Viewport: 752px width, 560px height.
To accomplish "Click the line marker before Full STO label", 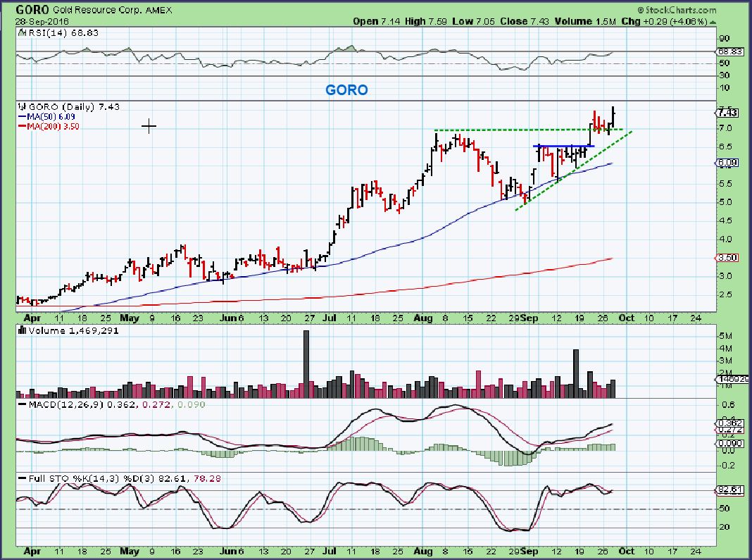I will tap(22, 478).
